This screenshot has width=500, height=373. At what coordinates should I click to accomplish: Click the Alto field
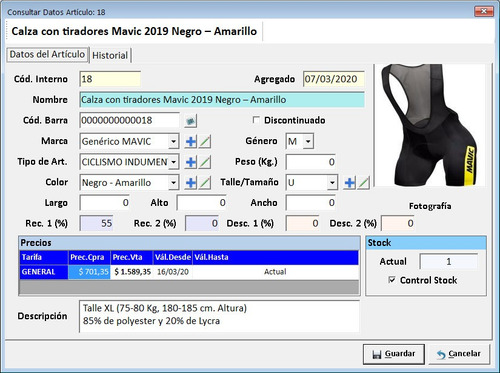(x=202, y=203)
